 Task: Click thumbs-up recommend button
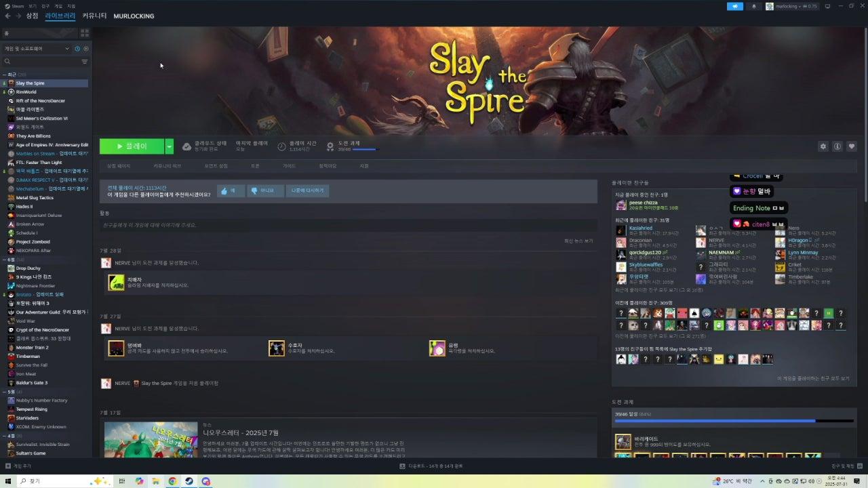pos(231,191)
